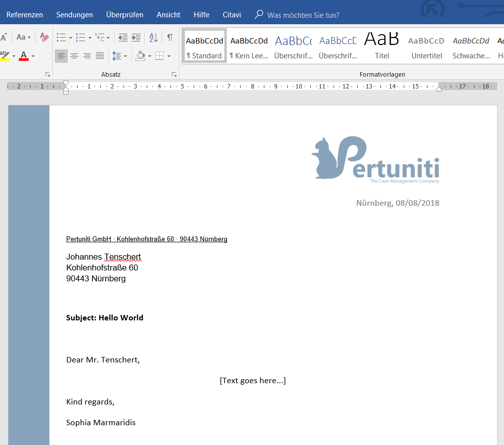Open the Change Case Aa menu

pyautogui.click(x=23, y=37)
